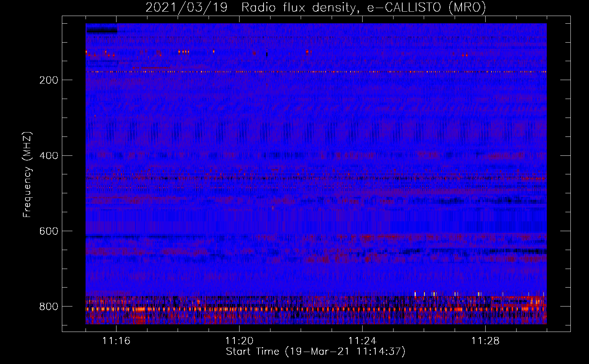Click the '200' frequency tick label
The image size is (589, 364).
[x=49, y=80]
